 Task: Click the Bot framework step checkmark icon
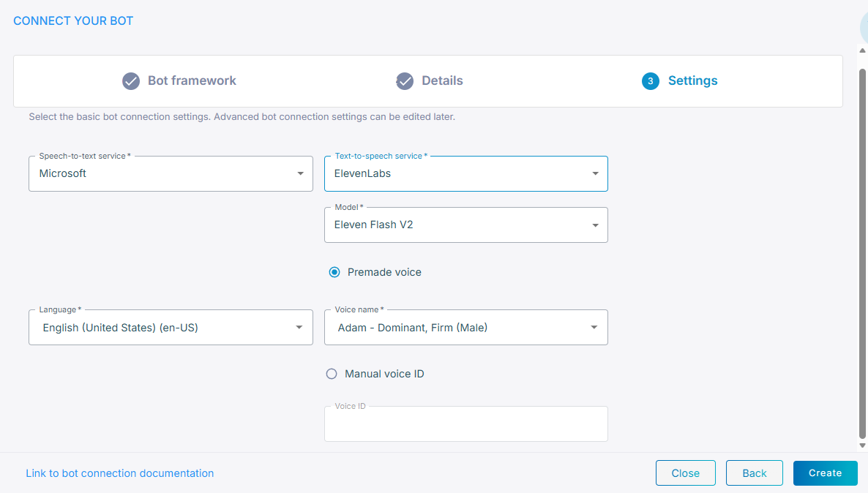point(131,81)
